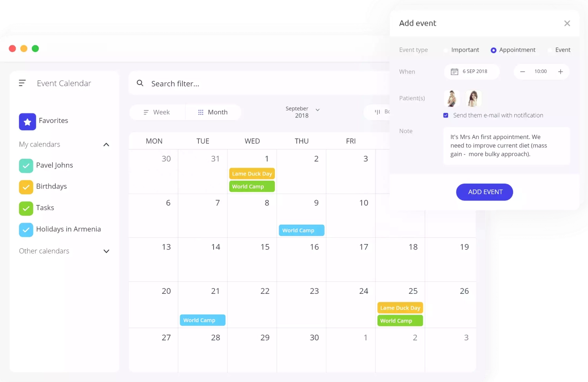Increase time with the plus button
Screen dimensions: 588x382
point(561,72)
